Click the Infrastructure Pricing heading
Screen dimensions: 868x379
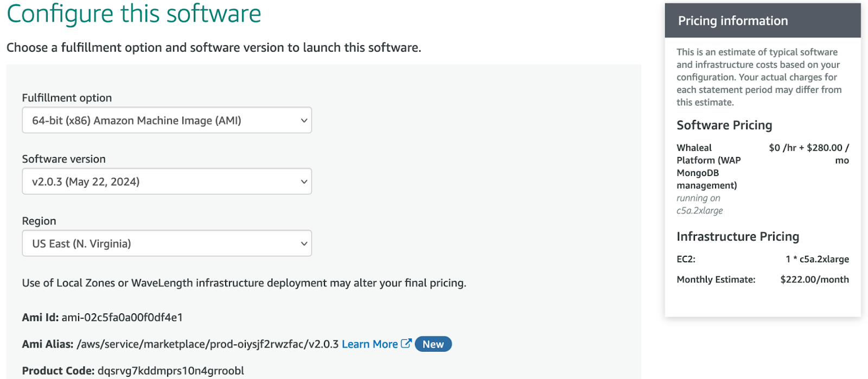click(x=737, y=237)
